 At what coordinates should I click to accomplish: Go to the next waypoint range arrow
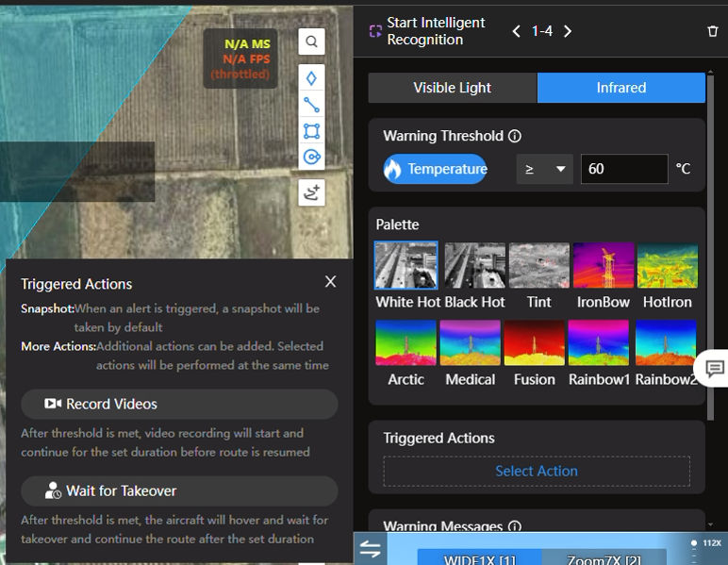coord(568,31)
